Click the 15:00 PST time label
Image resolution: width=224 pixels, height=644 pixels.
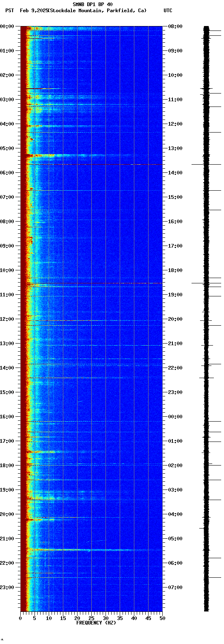[x=8, y=392]
